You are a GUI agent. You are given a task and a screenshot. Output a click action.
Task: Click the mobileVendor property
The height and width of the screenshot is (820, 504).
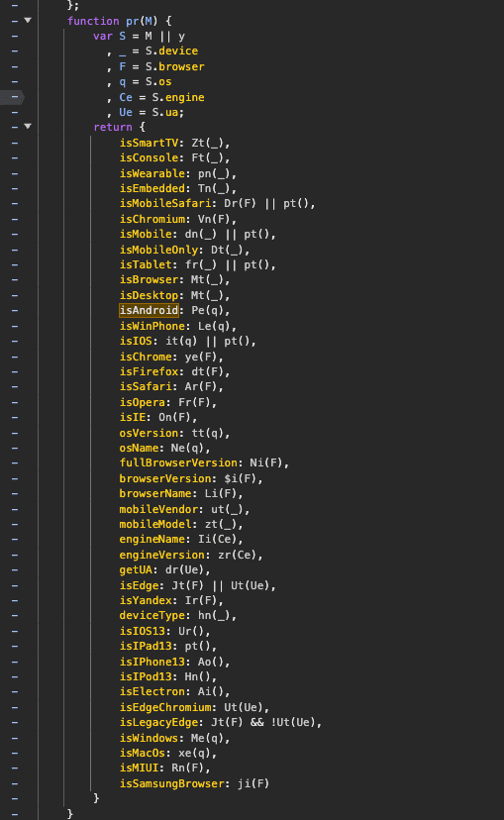[158, 509]
